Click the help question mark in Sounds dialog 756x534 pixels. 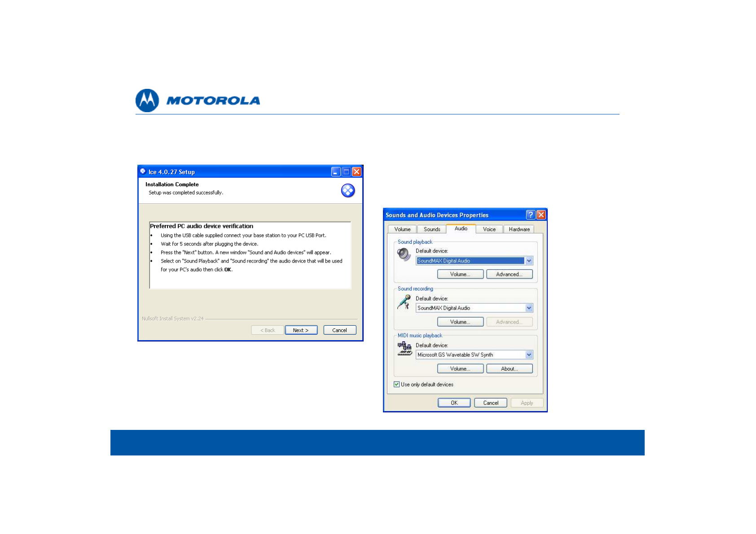tap(531, 215)
